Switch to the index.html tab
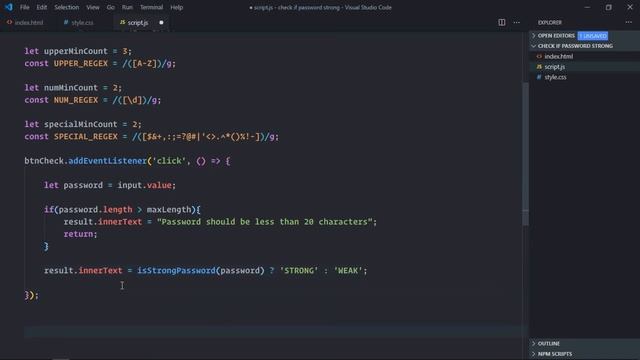Screen dimensions: 640x360 25,23
